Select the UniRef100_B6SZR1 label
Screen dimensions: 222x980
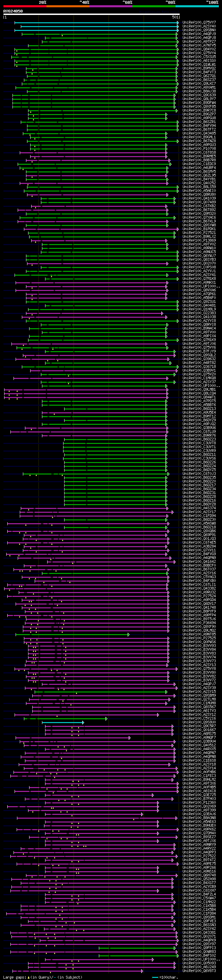coord(199,122)
